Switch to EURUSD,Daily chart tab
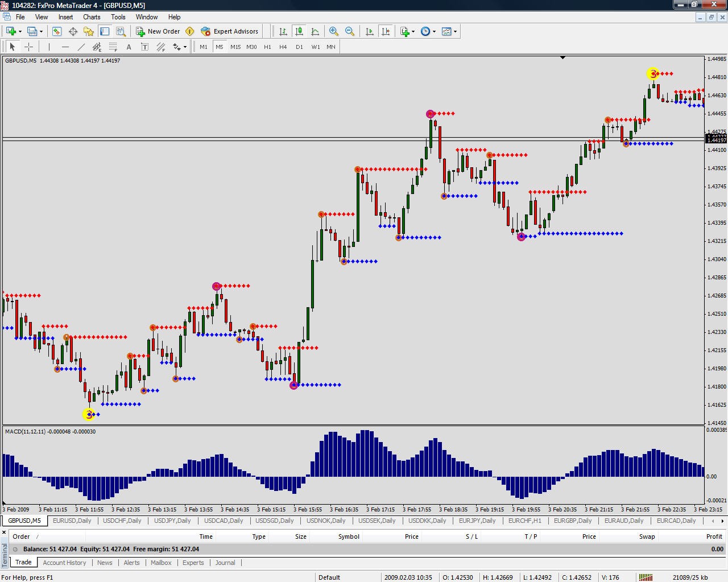 coord(72,521)
